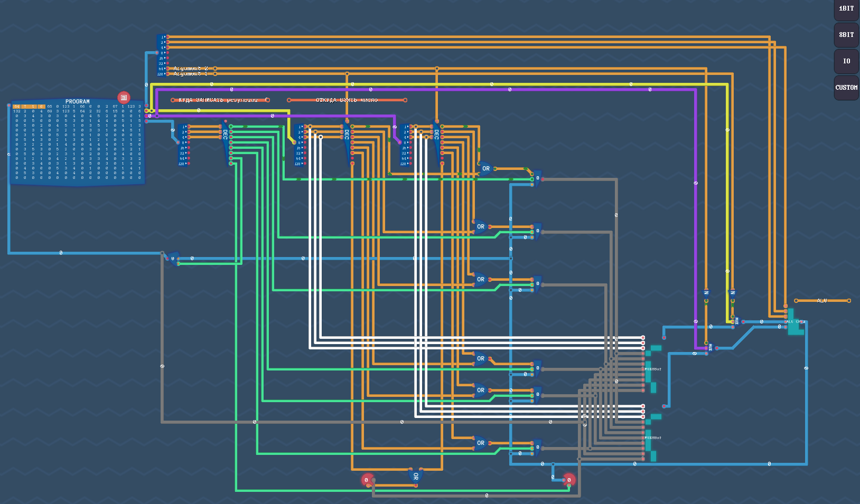The width and height of the screenshot is (860, 504).
Task: Click the ALU label at right
Action: (x=822, y=301)
